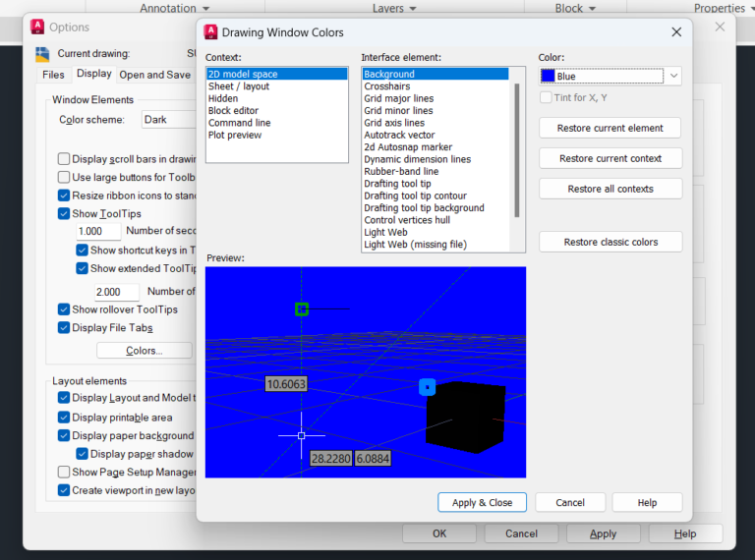Close the Drawing Window Colors dialog
Screen dimensions: 755x560
tap(676, 31)
